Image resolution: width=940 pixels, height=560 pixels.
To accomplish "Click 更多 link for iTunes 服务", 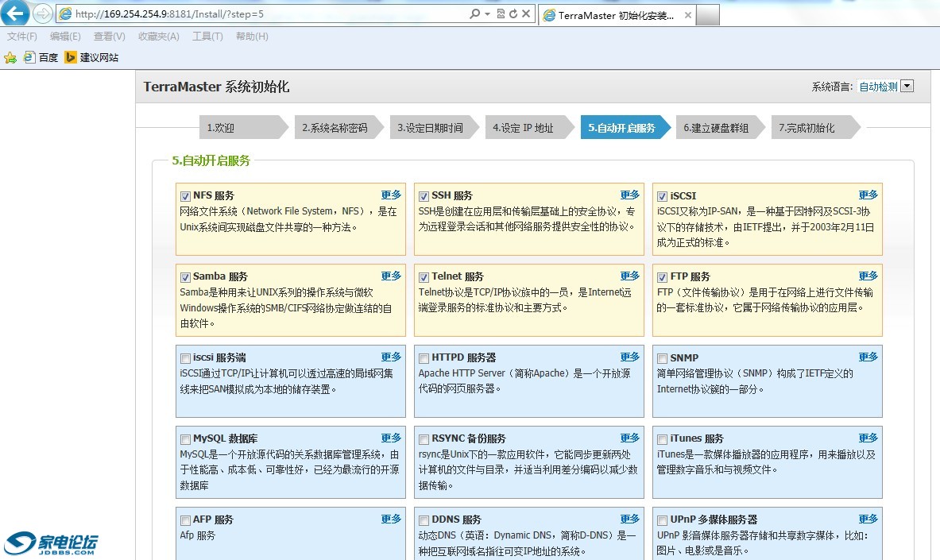I will (x=868, y=438).
